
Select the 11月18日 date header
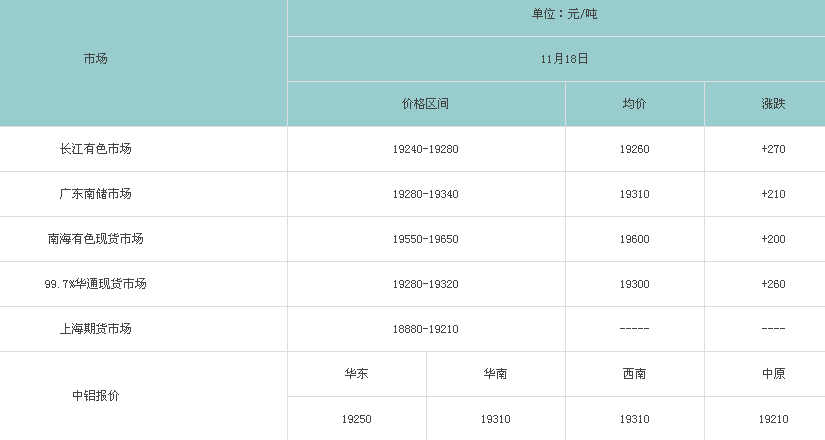click(x=564, y=59)
